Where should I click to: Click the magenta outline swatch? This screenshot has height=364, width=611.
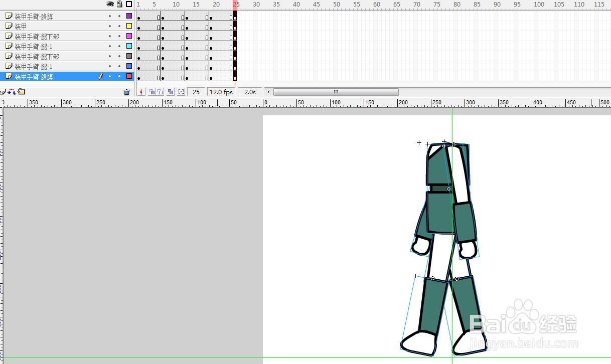coord(129,36)
